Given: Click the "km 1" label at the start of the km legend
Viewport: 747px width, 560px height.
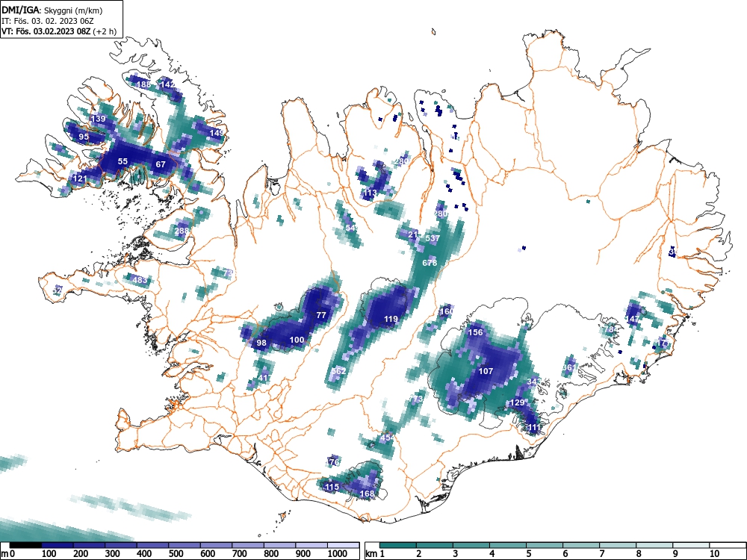Looking at the screenshot, I should click(376, 554).
